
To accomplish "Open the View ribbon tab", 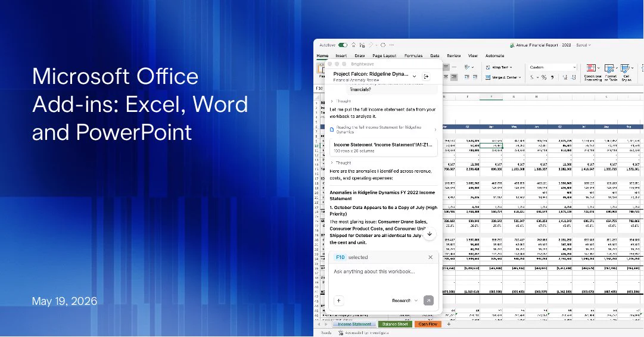I will pyautogui.click(x=473, y=56).
